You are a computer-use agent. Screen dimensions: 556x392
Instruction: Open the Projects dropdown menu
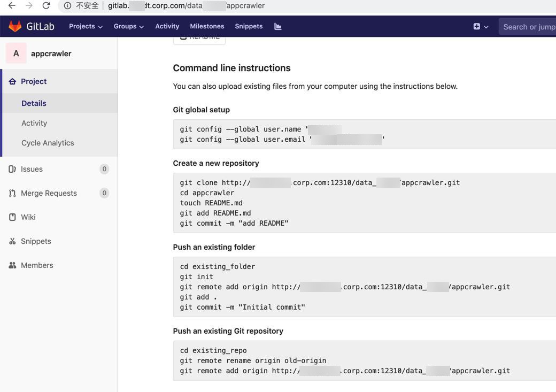click(86, 26)
